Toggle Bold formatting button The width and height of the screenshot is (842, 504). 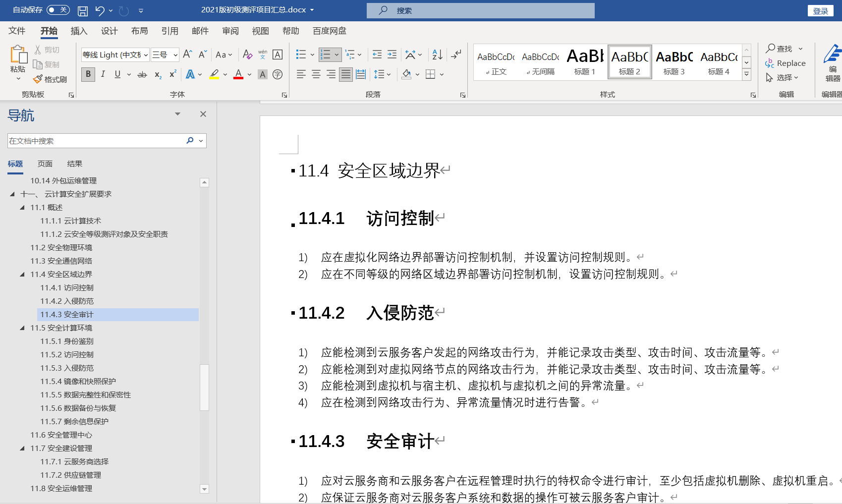(x=88, y=74)
